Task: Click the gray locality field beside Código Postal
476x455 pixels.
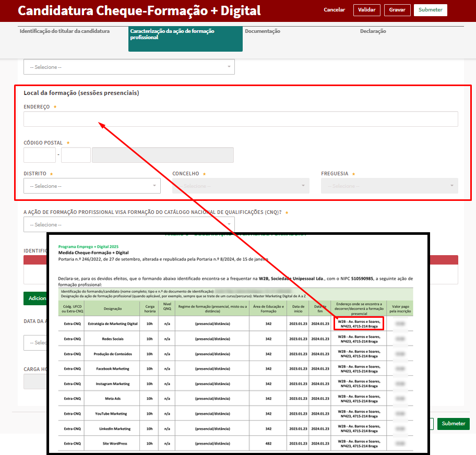Action: point(162,155)
